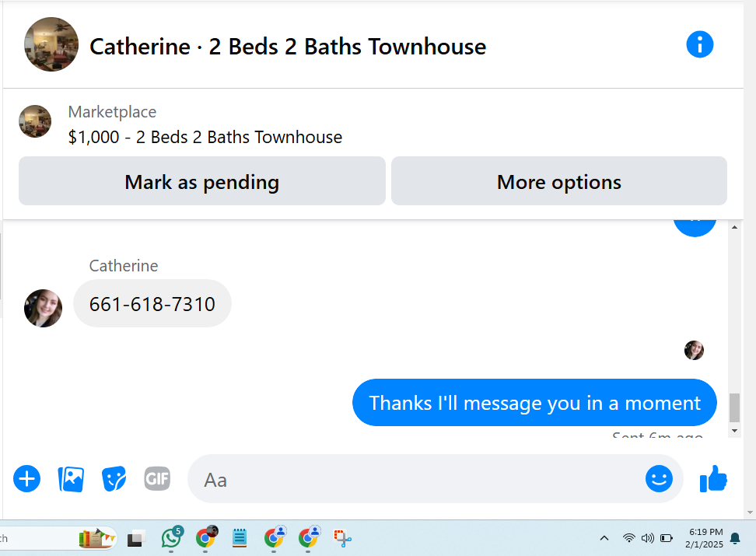756x556 pixels.
Task: Open more actions plus icon
Action: [27, 479]
